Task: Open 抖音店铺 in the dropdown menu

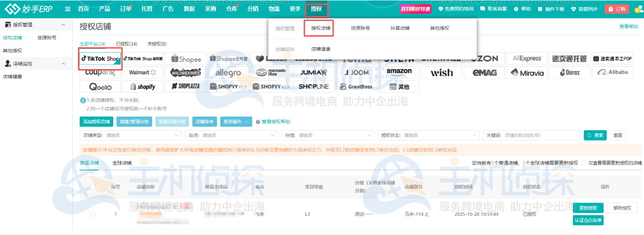Action: [x=400, y=28]
